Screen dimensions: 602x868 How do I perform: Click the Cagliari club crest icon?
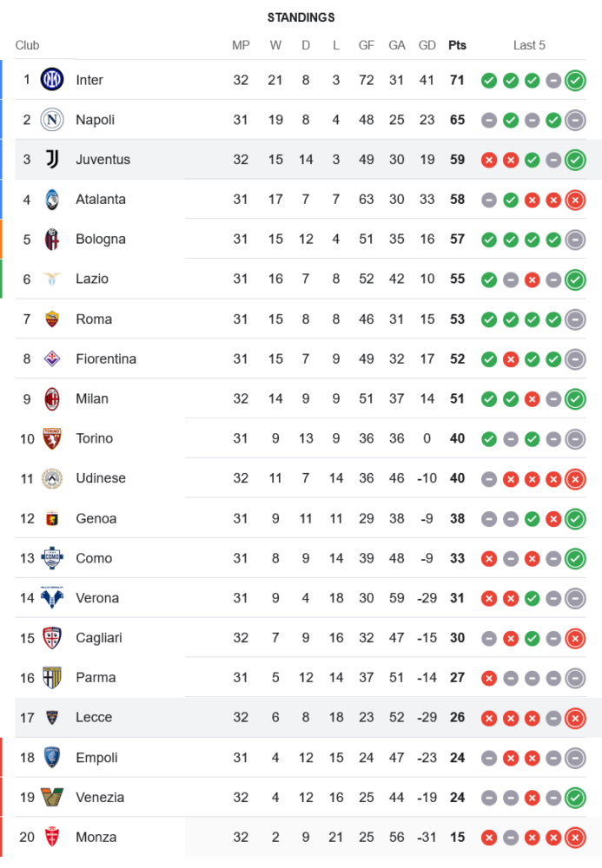pos(52,638)
